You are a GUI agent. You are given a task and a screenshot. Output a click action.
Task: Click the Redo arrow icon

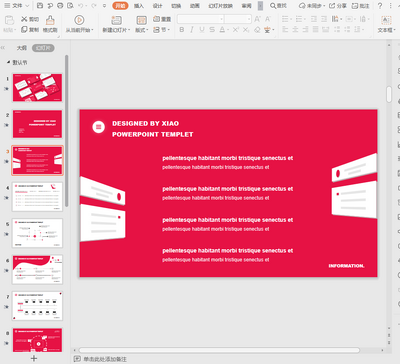pos(94,6)
